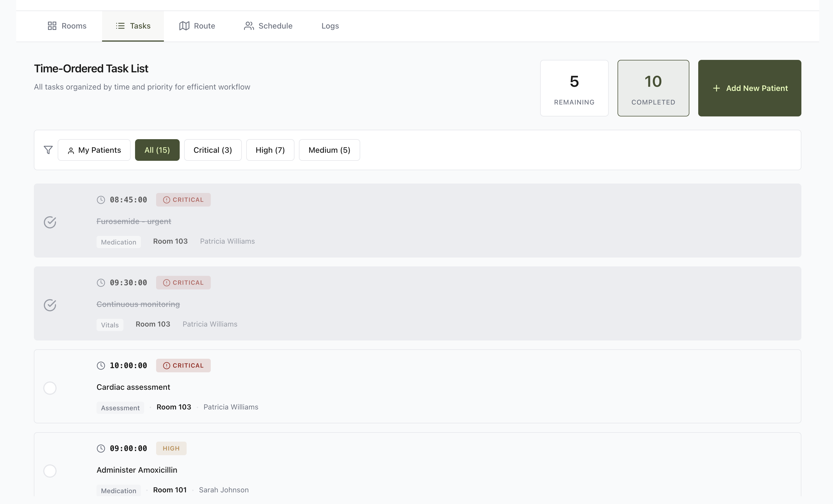The width and height of the screenshot is (833, 504).
Task: Uncheck the completed Furosemide urgent task
Action: pos(50,222)
